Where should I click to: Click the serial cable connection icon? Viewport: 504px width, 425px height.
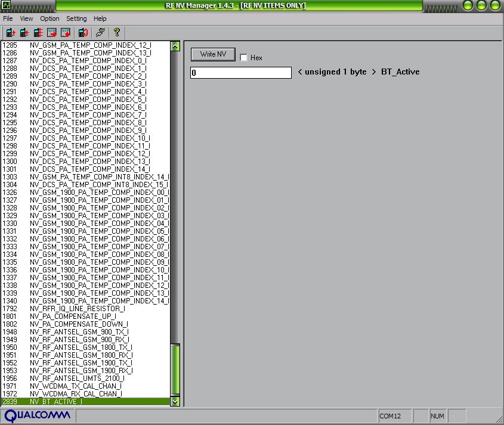tap(100, 32)
